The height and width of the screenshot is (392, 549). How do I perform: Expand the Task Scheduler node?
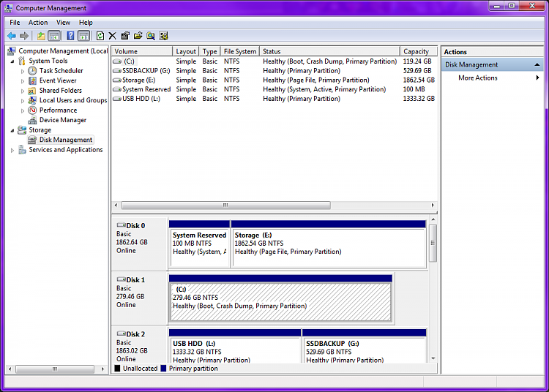pos(23,72)
